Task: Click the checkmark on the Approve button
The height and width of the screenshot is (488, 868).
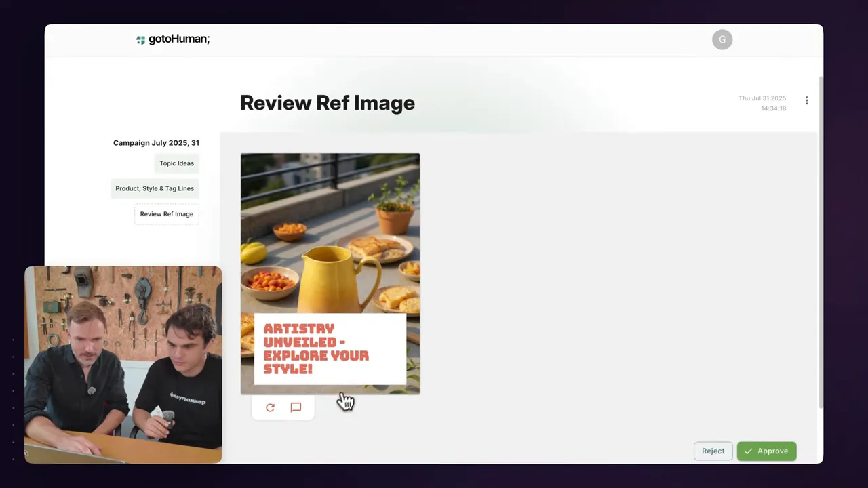Action: tap(748, 451)
